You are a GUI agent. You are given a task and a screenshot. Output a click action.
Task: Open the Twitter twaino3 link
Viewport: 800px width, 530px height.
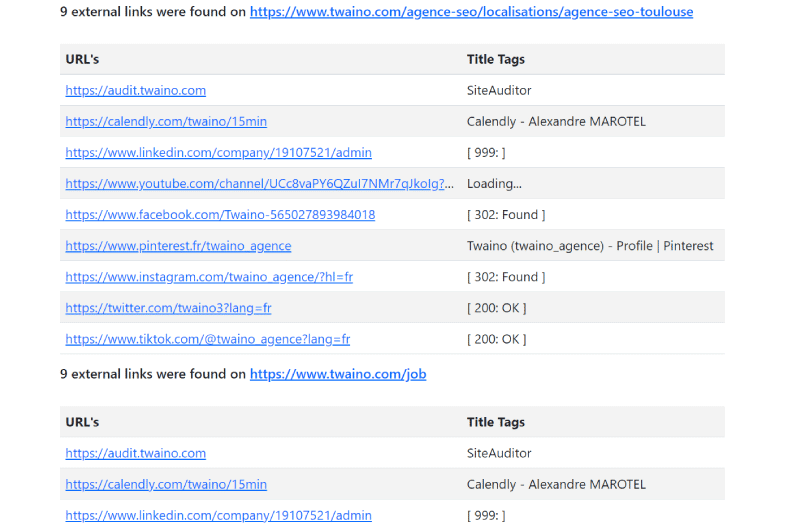tap(168, 308)
